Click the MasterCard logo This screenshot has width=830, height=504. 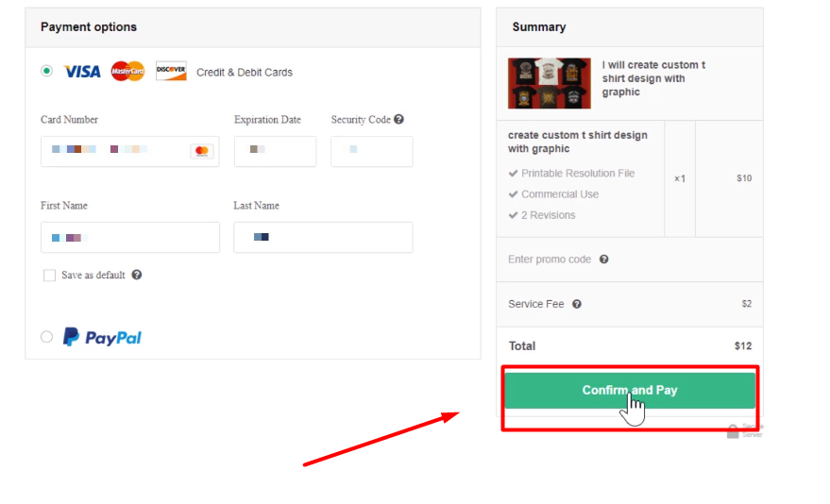tap(127, 72)
